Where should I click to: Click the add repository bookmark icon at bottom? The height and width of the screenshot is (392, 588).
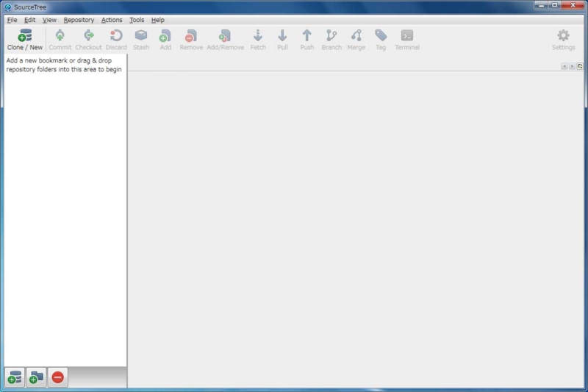[x=15, y=377]
